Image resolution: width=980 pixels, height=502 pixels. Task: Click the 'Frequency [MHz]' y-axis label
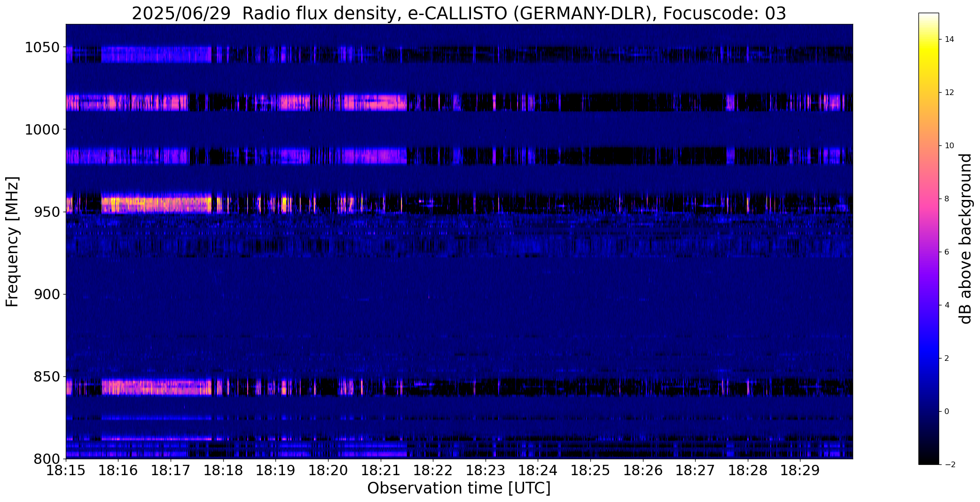pos(12,241)
